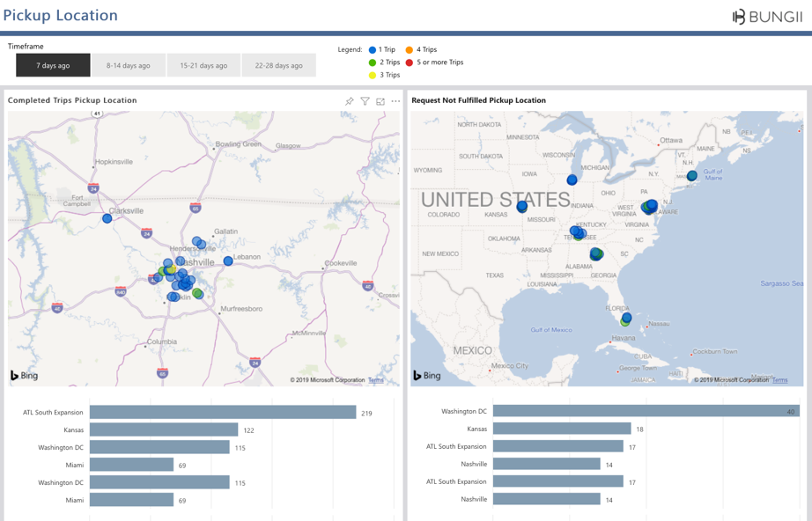The width and height of the screenshot is (812, 521).
Task: Click the Bing logo on the left map
Action: click(25, 376)
